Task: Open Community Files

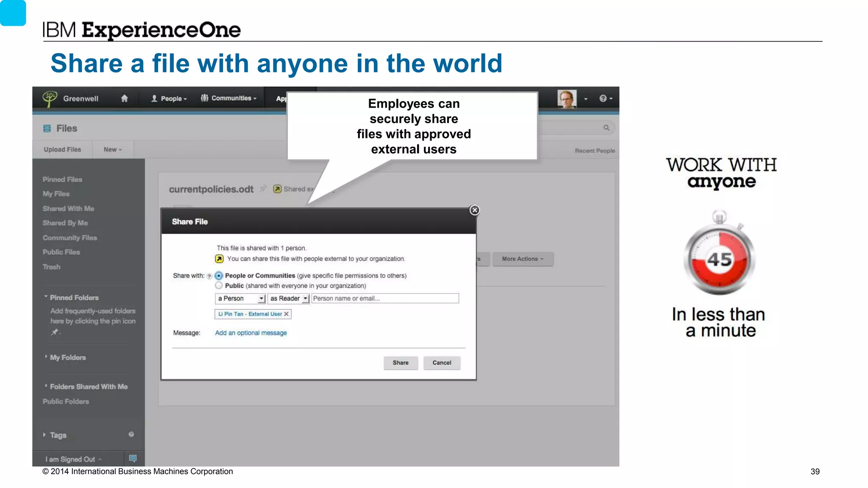Action: tap(70, 238)
